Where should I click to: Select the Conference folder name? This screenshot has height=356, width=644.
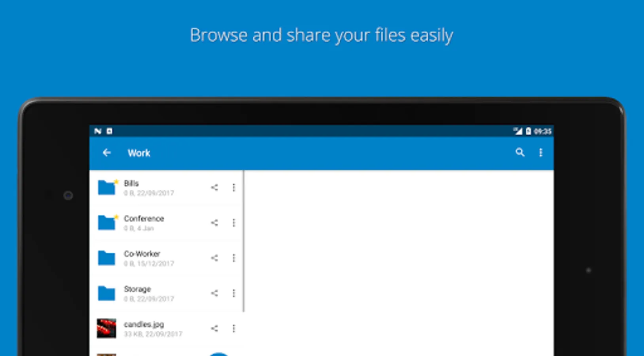pyautogui.click(x=144, y=219)
